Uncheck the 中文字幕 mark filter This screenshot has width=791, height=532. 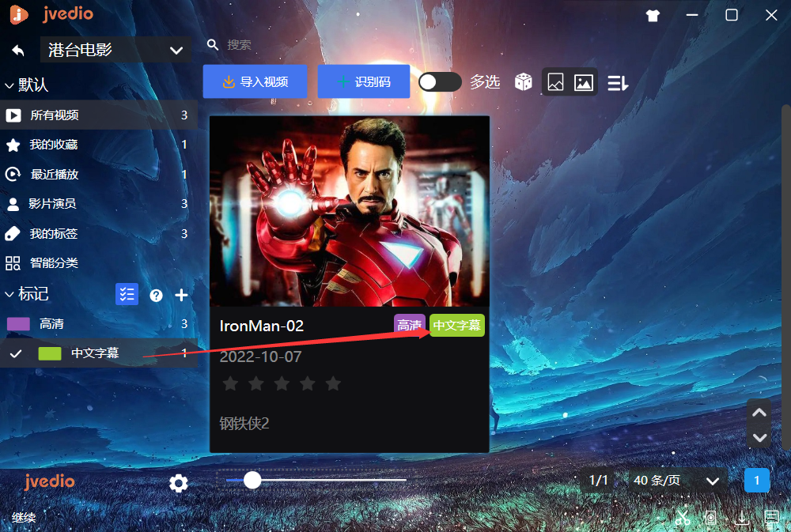coord(16,353)
